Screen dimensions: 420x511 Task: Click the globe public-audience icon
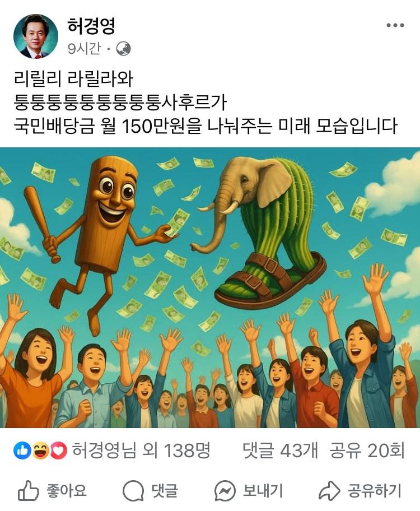(124, 49)
